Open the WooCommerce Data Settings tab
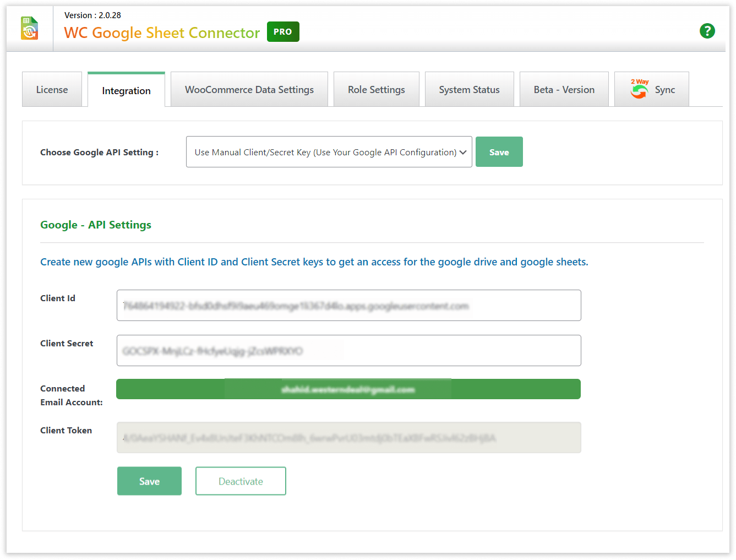The height and width of the screenshot is (560, 736). click(249, 89)
